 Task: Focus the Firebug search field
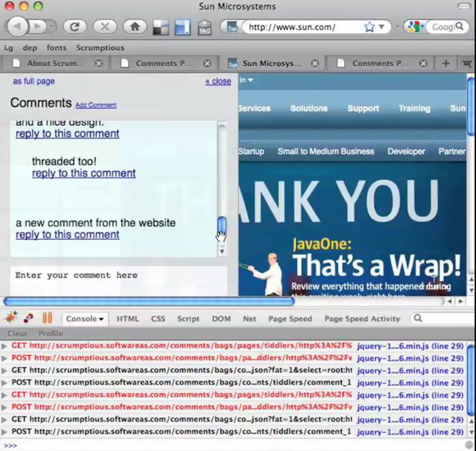[443, 318]
